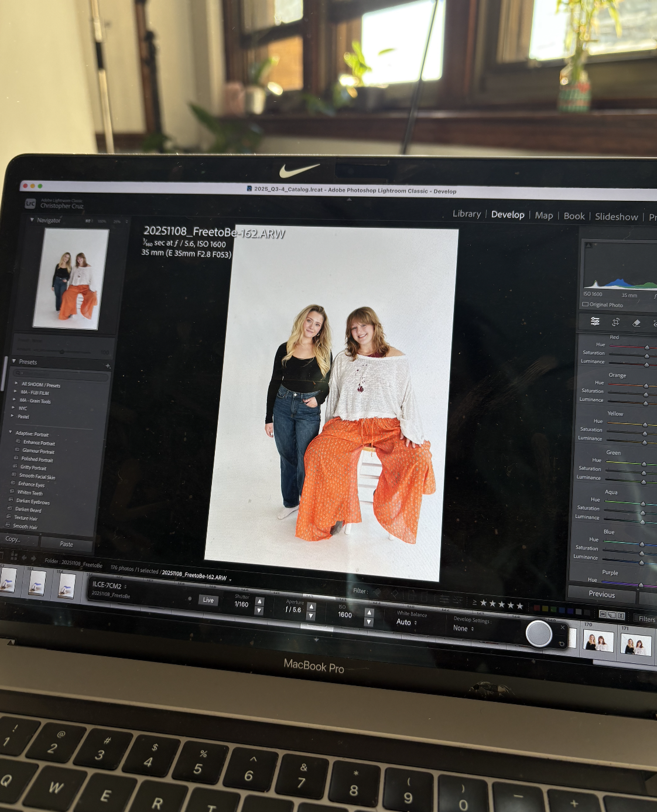Open the Book module
Image resolution: width=657 pixels, height=812 pixels.
pos(574,216)
